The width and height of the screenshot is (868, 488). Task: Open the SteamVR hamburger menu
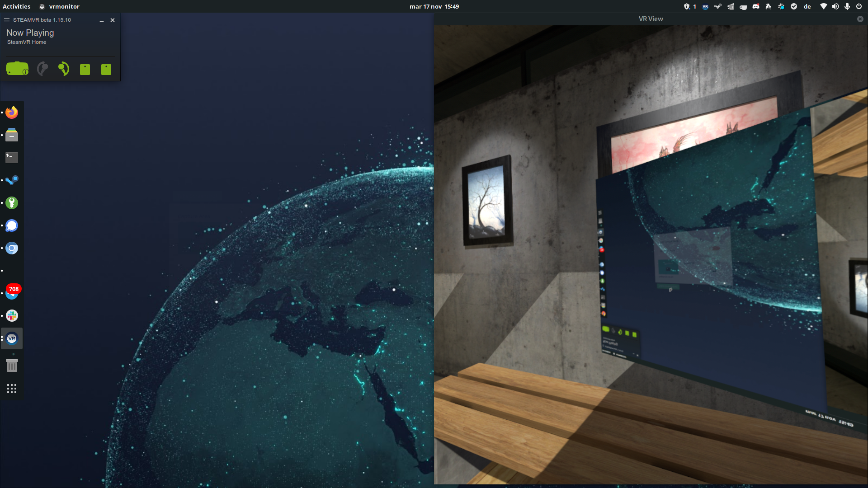7,20
